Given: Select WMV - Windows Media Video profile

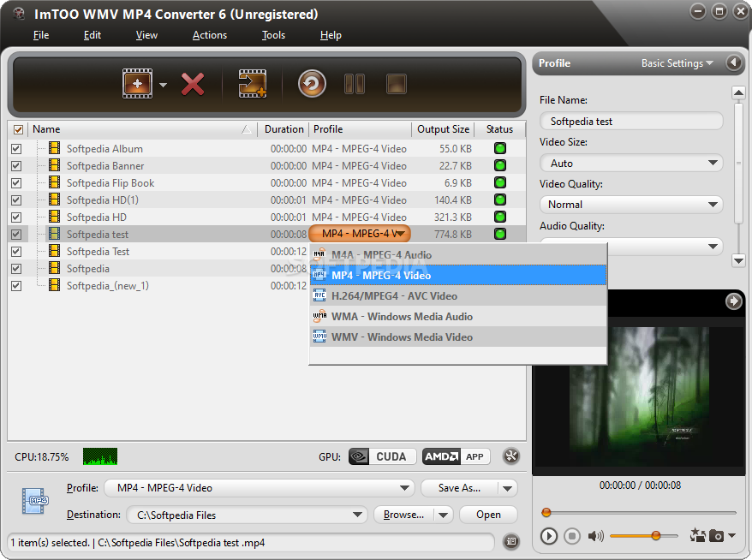Looking at the screenshot, I should click(458, 337).
